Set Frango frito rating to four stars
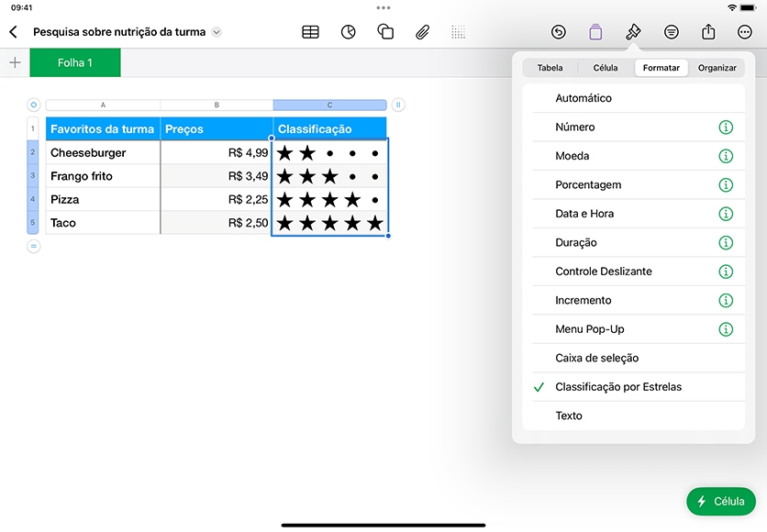This screenshot has width=767, height=532. pos(352,176)
